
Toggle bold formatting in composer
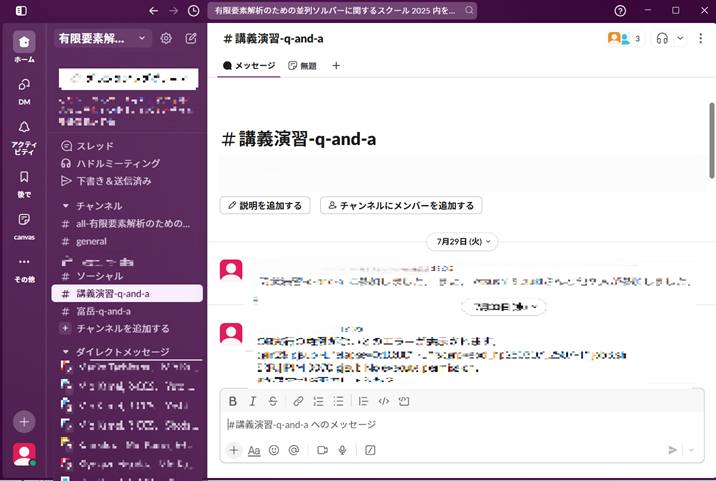[x=233, y=401]
